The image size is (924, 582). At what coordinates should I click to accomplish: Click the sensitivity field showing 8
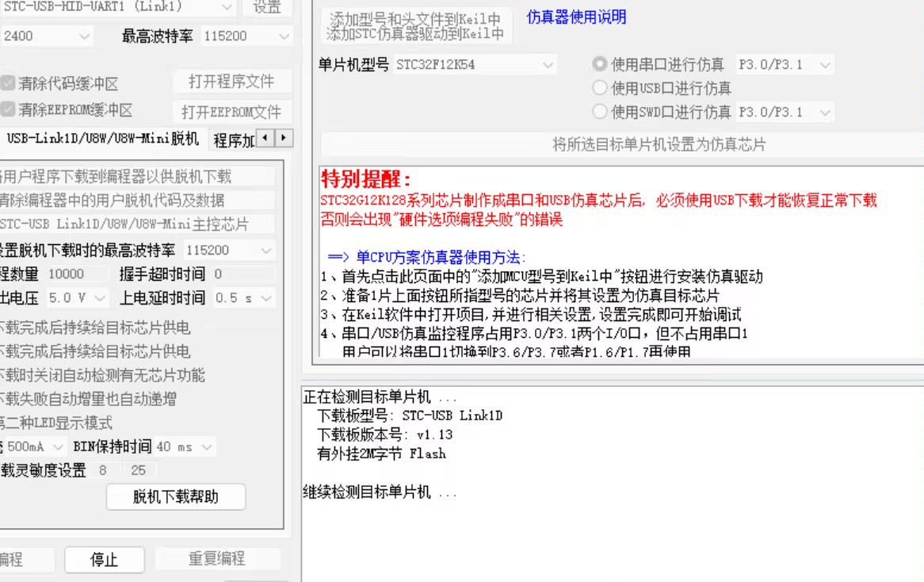click(x=106, y=470)
